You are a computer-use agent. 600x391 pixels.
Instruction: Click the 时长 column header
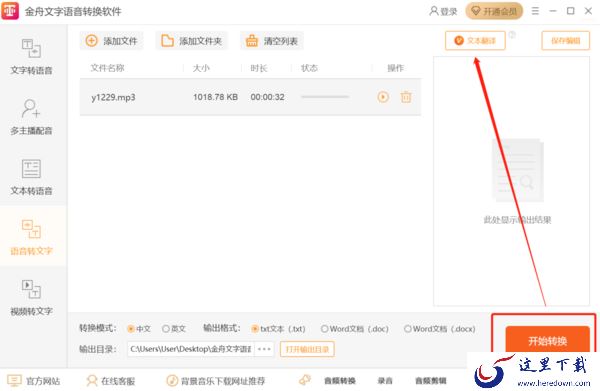pos(259,68)
